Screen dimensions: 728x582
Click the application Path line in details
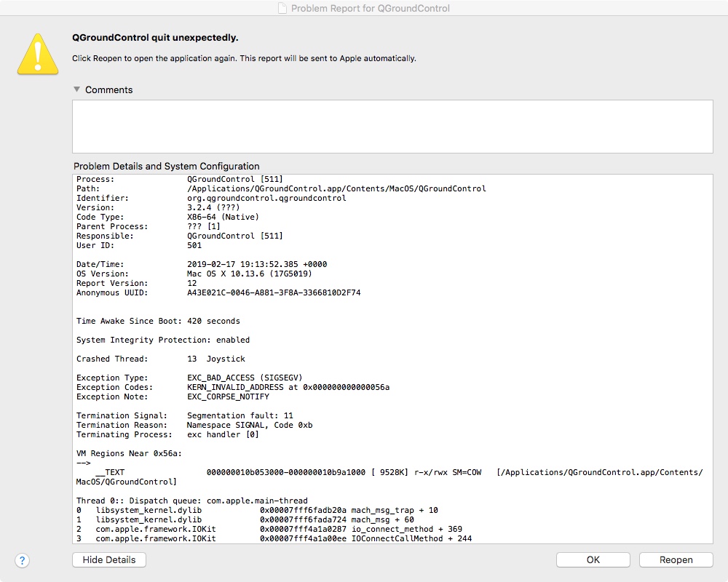coord(281,188)
